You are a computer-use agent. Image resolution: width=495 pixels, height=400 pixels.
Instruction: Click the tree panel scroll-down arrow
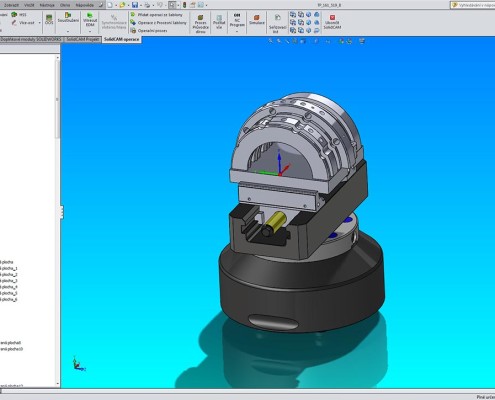point(58,384)
